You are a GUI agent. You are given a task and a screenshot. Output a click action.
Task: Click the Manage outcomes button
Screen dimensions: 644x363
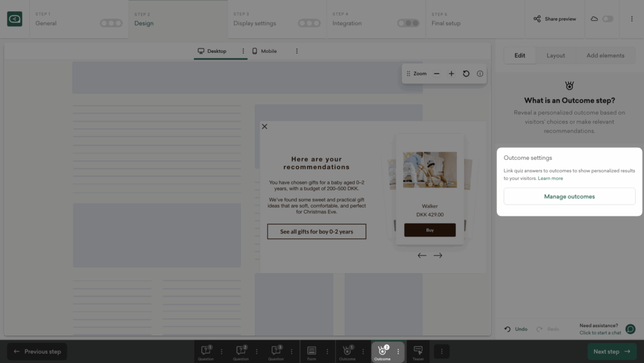(x=569, y=196)
